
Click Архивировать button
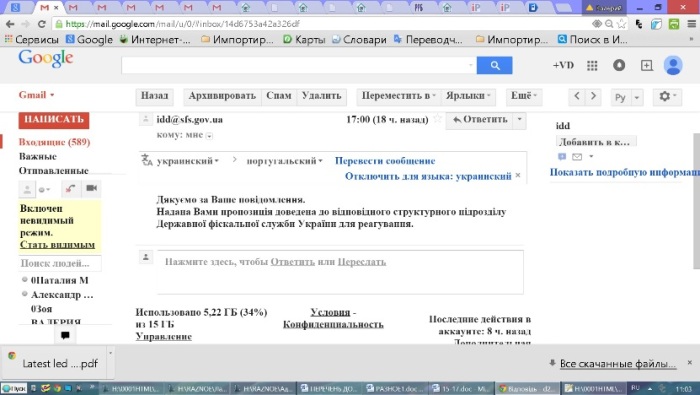pos(222,96)
